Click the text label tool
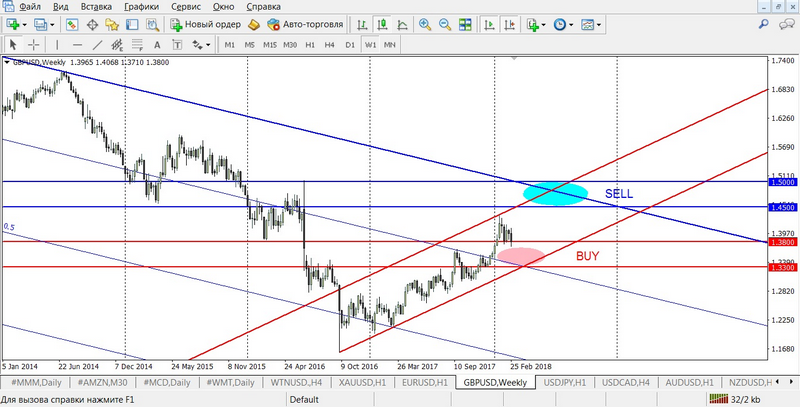Viewport: 800px width, 407px height. [x=157, y=44]
